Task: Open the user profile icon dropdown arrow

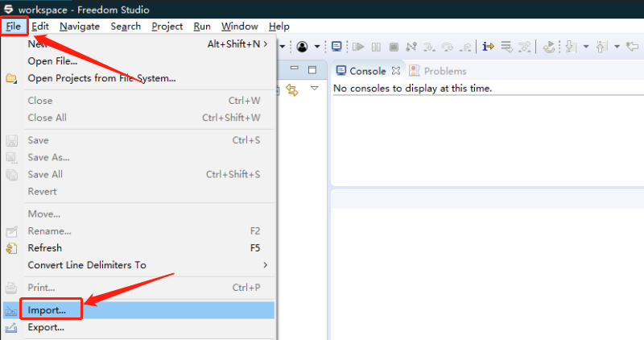Action: click(x=317, y=47)
